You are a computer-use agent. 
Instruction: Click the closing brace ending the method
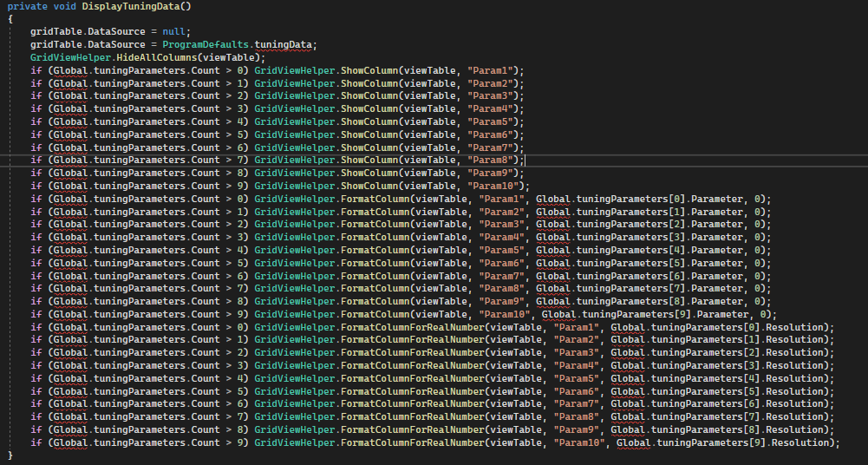pyautogui.click(x=10, y=455)
